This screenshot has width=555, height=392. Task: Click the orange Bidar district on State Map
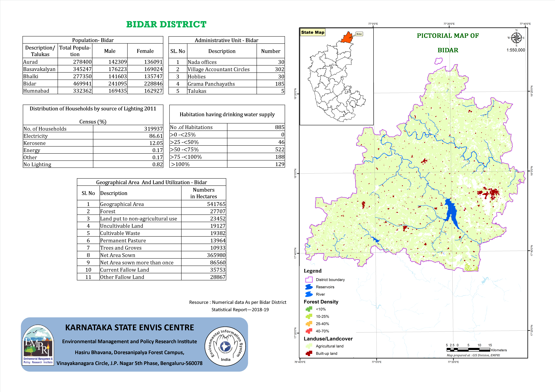point(347,38)
